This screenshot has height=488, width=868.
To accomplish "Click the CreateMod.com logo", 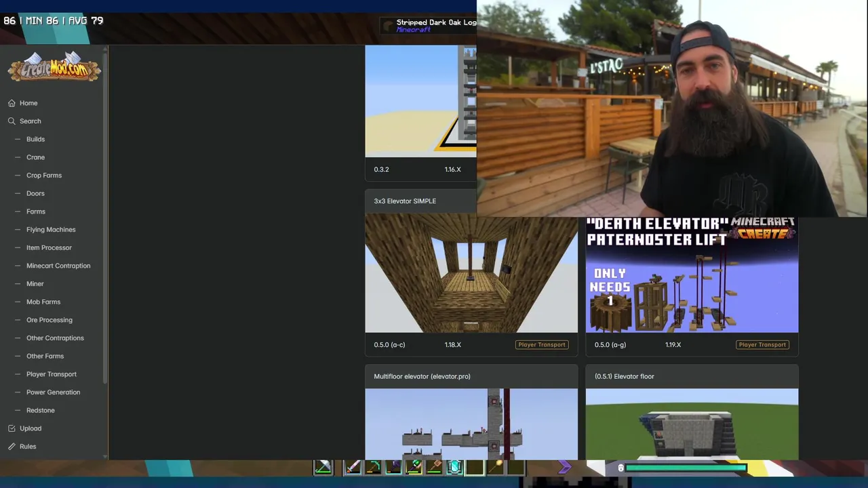I will pyautogui.click(x=54, y=67).
